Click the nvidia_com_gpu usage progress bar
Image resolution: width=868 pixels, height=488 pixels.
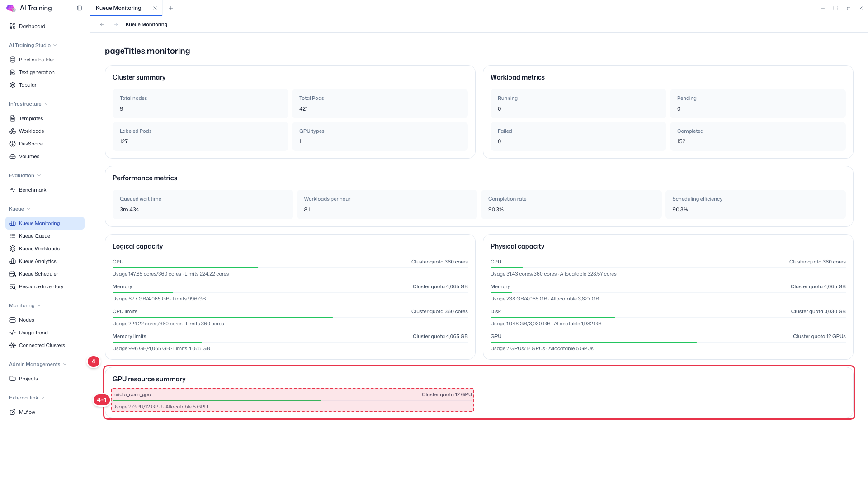coord(292,400)
